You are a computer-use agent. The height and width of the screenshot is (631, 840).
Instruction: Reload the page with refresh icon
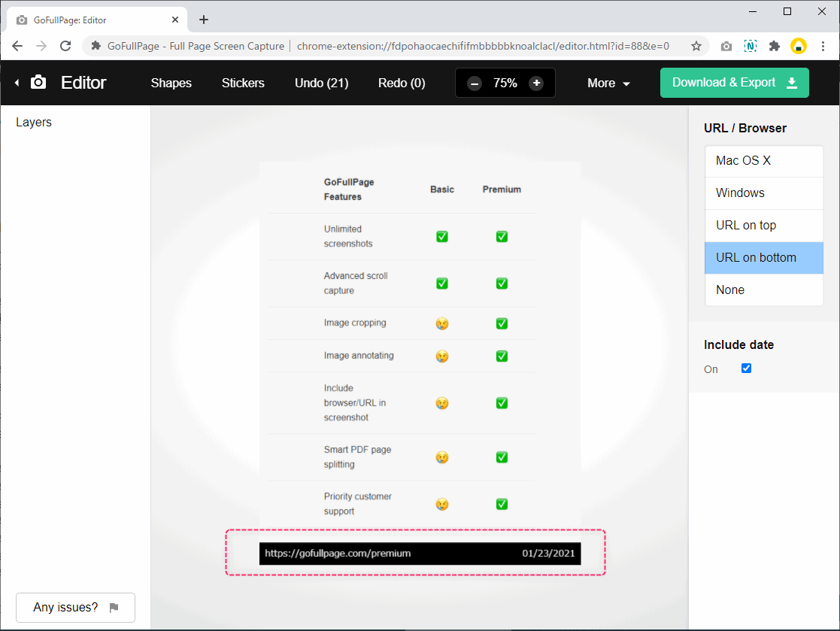pos(65,46)
